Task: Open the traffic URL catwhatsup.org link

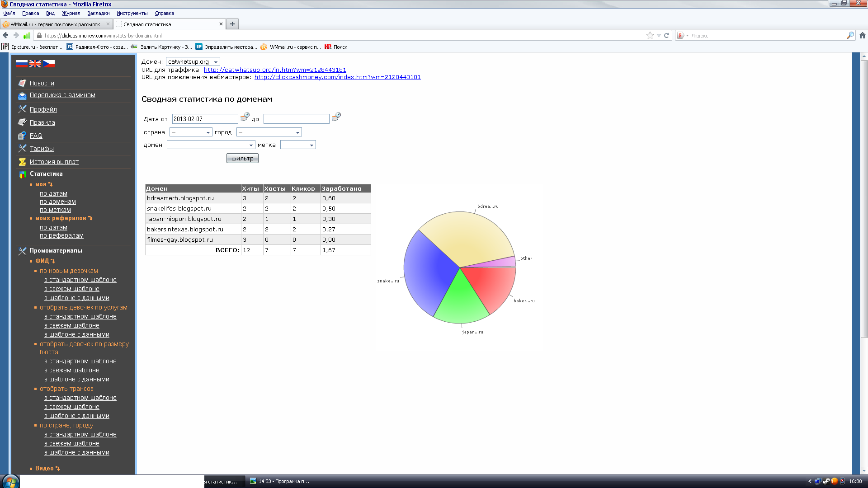Action: [275, 70]
